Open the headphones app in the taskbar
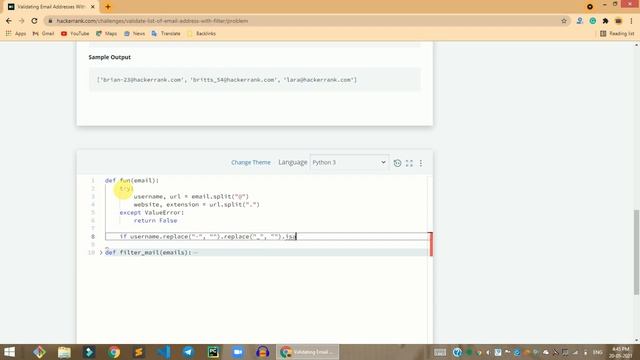 (x=262, y=352)
